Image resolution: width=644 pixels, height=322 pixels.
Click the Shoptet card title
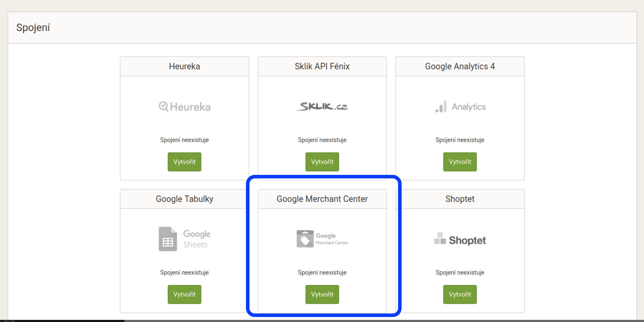[460, 199]
